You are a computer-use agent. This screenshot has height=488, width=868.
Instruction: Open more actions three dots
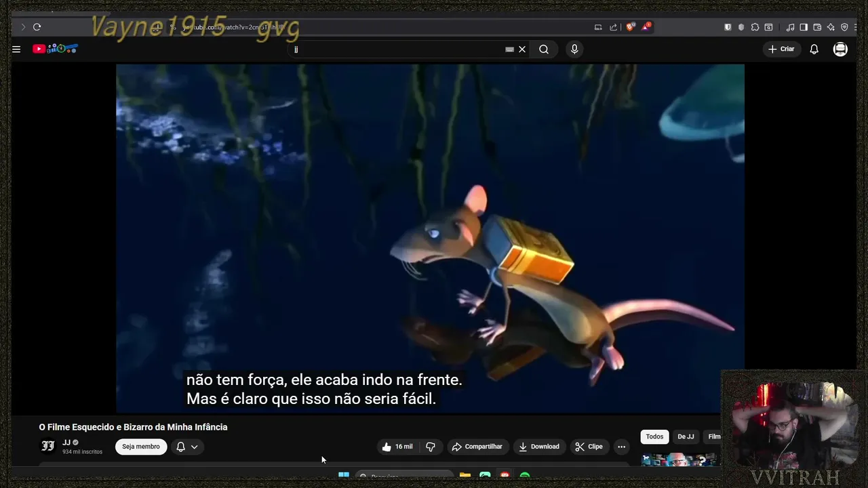[621, 447]
